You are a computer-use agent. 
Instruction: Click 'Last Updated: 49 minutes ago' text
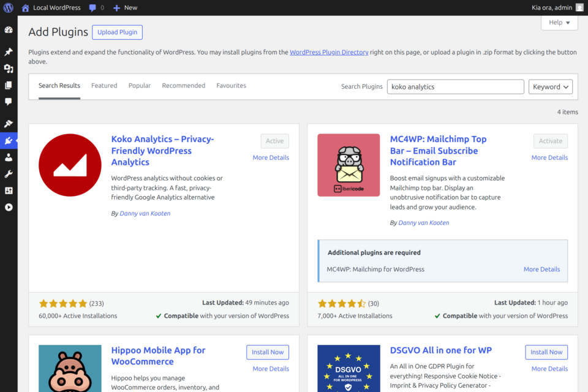click(246, 303)
